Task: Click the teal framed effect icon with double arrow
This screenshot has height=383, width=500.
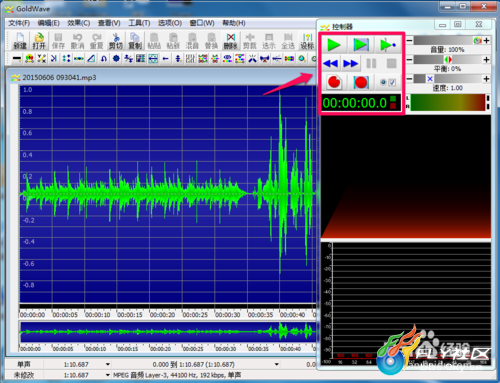Action: point(153,59)
